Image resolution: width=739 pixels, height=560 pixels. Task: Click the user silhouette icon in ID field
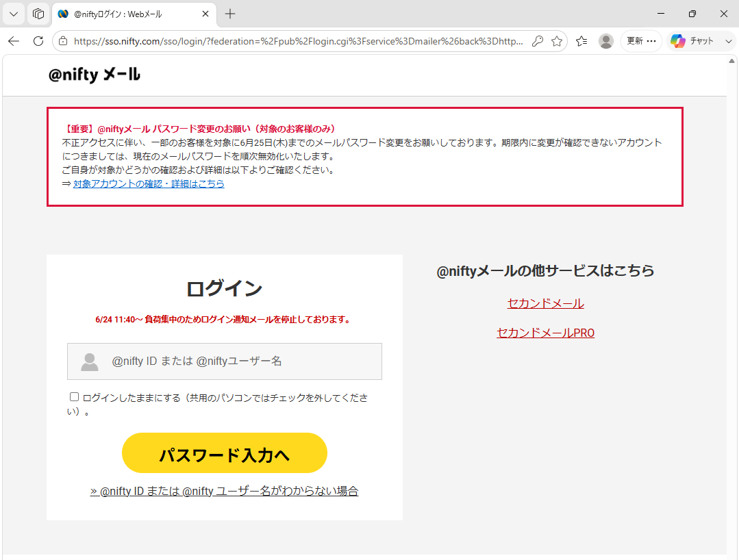[90, 361]
